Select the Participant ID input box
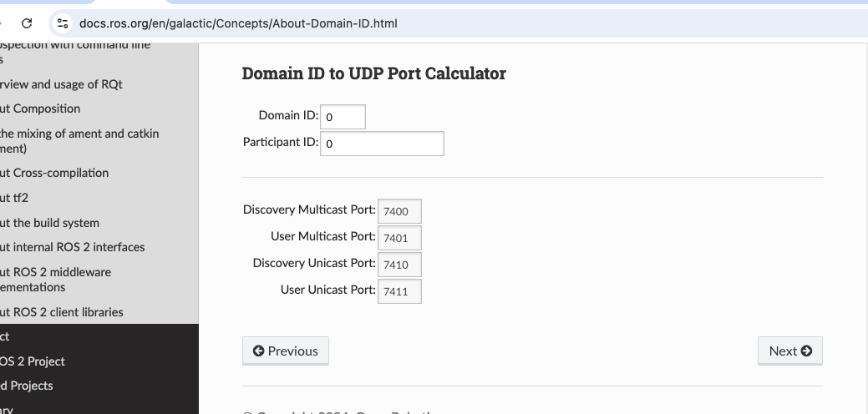This screenshot has width=868, height=414. pos(382,144)
